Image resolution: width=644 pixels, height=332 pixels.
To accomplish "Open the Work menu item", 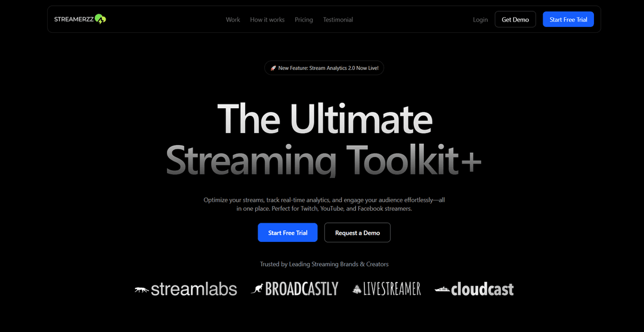I will pos(233,20).
